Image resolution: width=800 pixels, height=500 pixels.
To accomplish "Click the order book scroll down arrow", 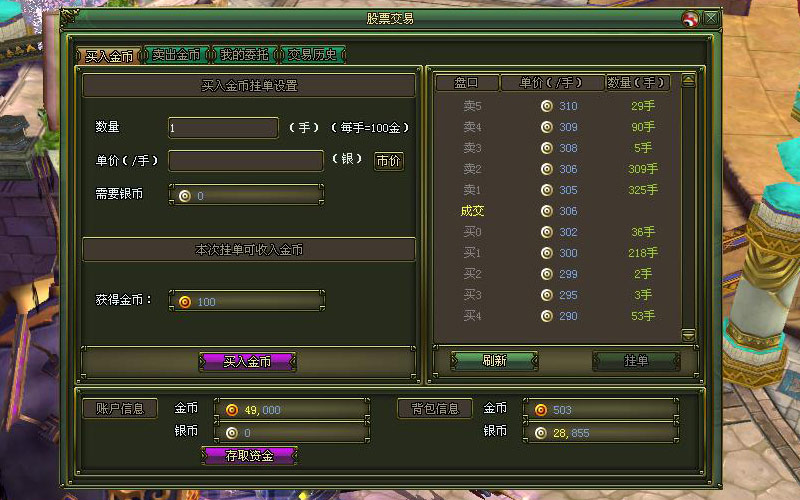I will point(688,335).
